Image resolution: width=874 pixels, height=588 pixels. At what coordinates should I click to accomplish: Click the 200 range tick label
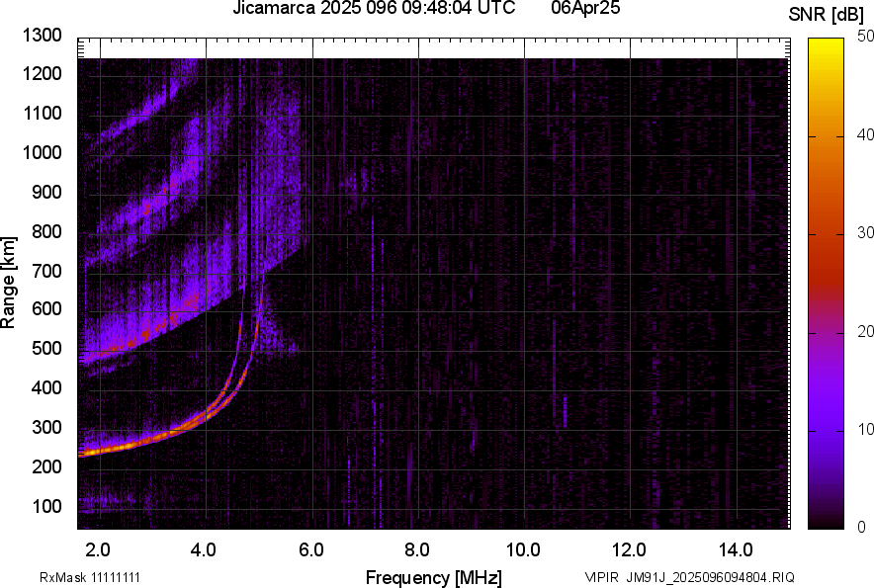46,466
